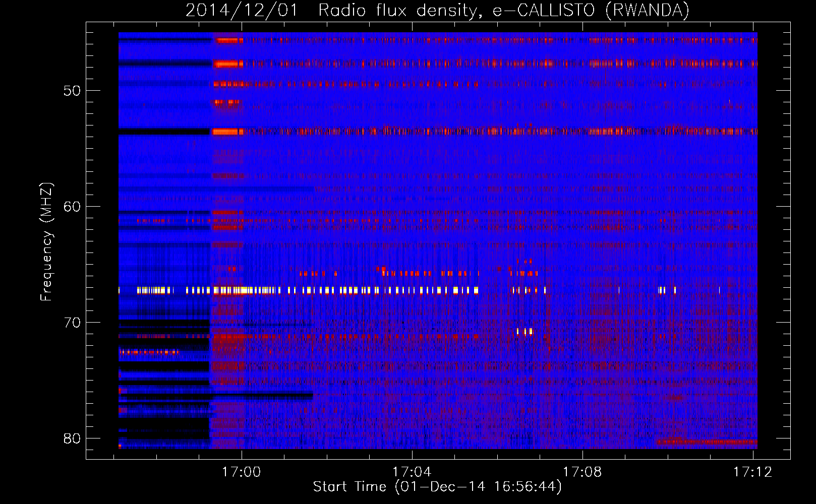Click the "80" frequency tick label
Screen dimensions: 816x504
tap(72, 438)
